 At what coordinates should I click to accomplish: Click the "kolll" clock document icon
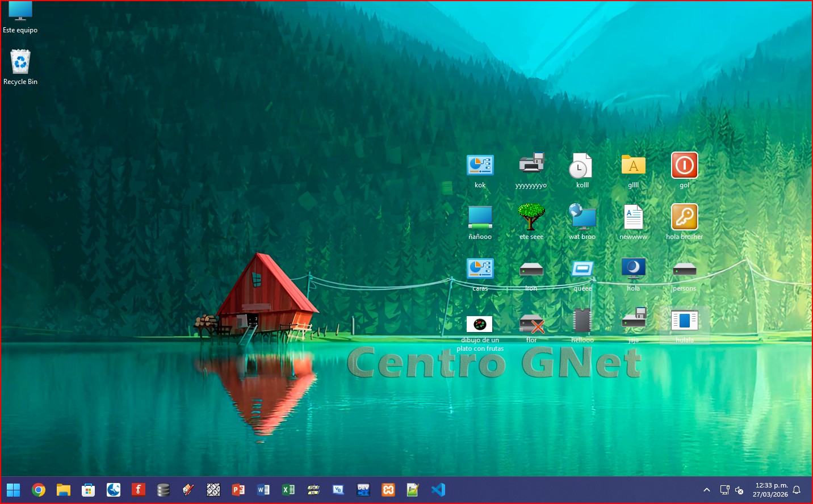pyautogui.click(x=582, y=166)
